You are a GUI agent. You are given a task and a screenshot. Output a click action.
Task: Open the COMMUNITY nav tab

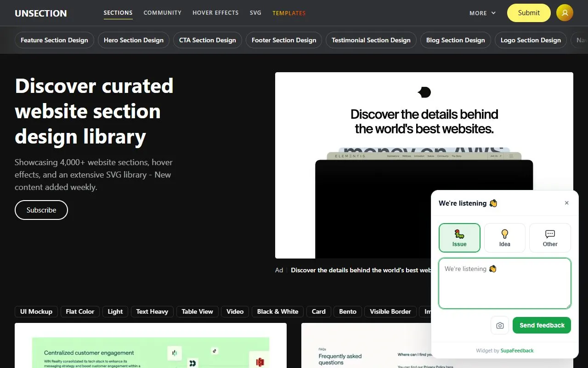pos(163,13)
